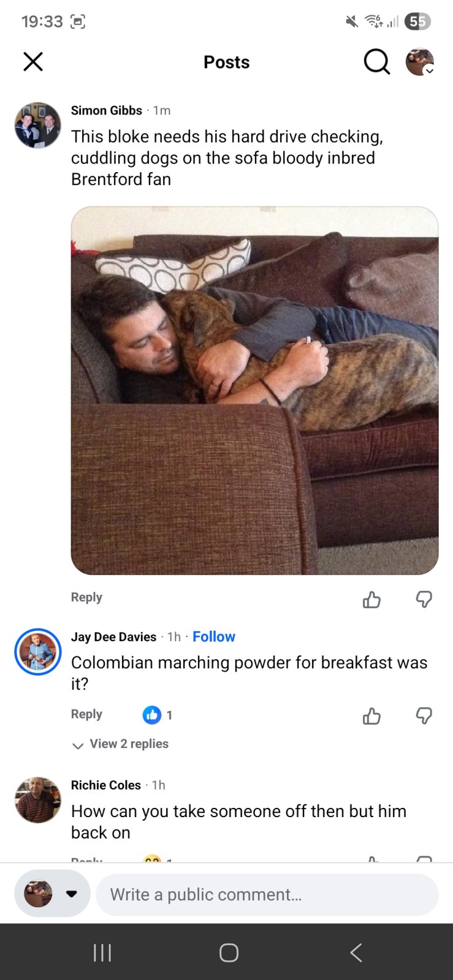Open the comment identity dropdown selector

coord(52,894)
